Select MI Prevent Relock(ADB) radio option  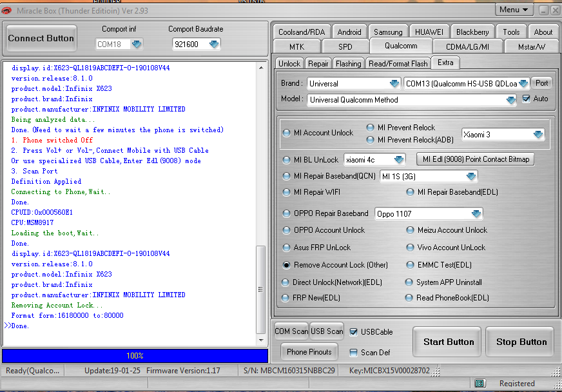(370, 140)
